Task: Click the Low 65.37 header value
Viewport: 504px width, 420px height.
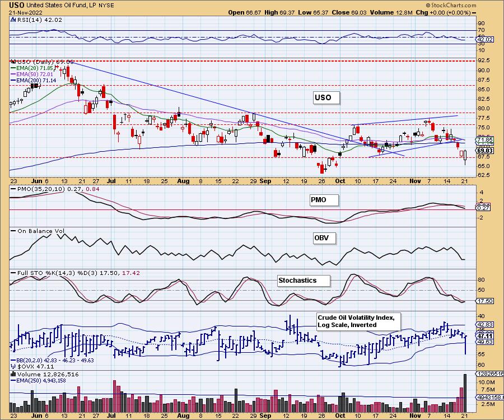Action: [313, 12]
